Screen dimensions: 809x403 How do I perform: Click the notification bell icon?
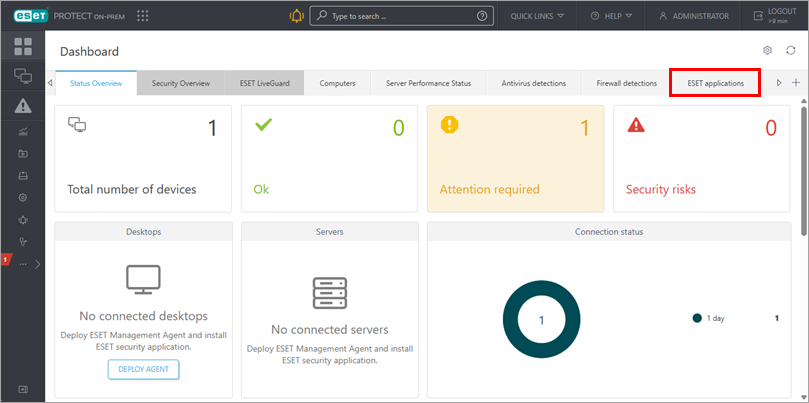[x=295, y=16]
